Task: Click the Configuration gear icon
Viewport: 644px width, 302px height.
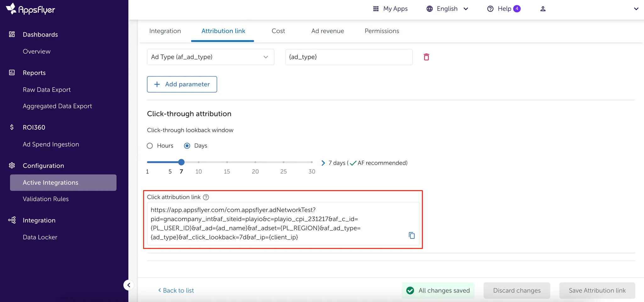Action: pyautogui.click(x=12, y=165)
